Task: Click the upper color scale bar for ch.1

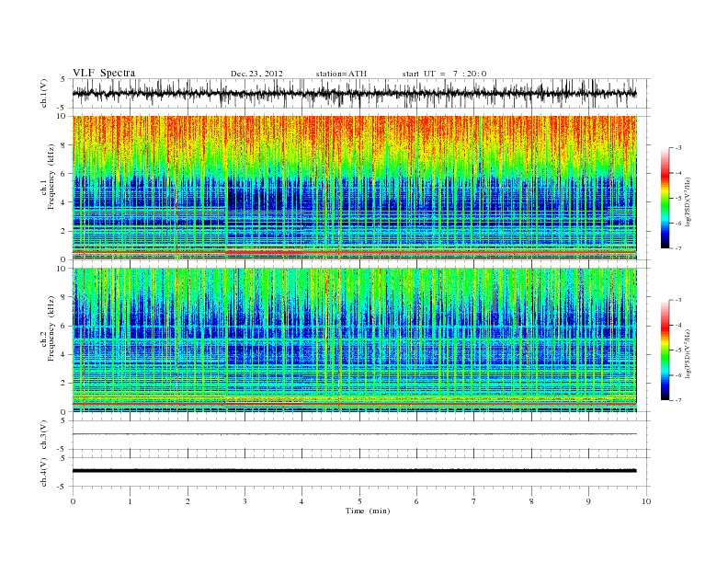Action: coord(665,198)
